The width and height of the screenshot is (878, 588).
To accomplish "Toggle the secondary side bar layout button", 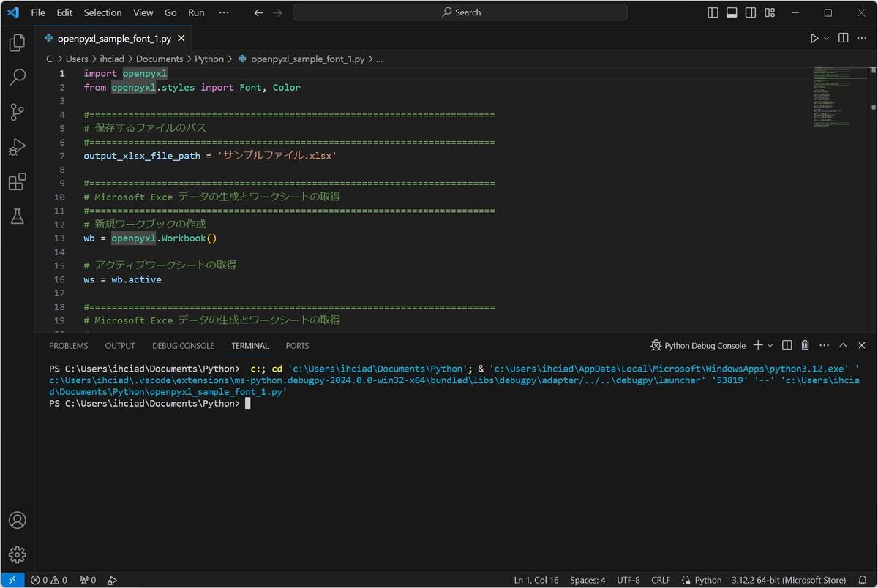I will 751,12.
